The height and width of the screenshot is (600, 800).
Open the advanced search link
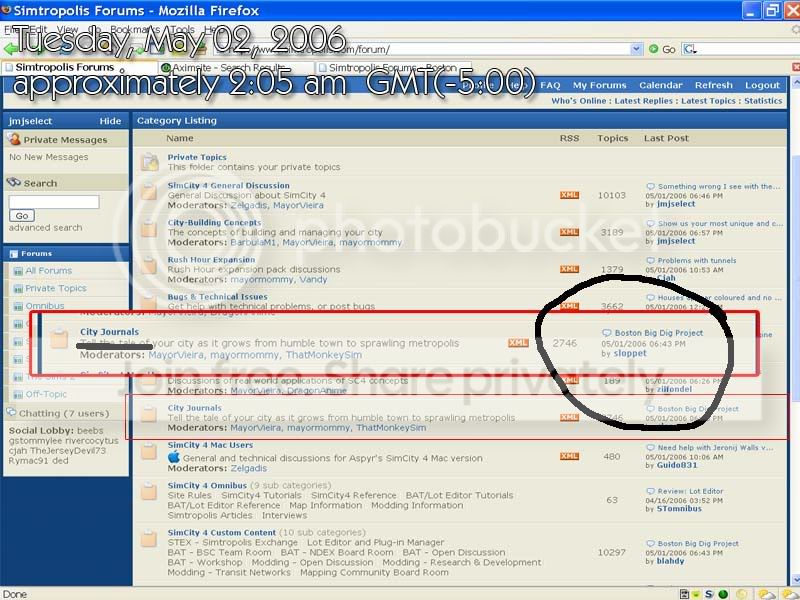coord(45,228)
